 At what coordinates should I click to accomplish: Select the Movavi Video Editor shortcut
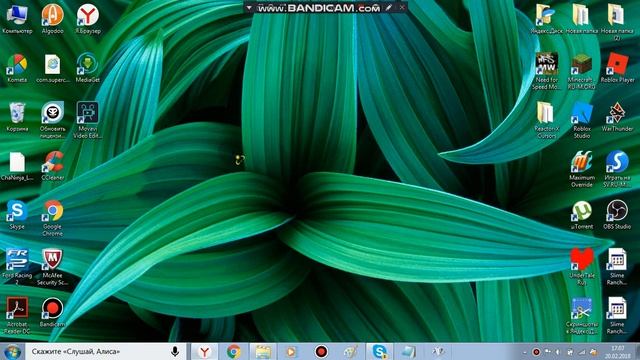pyautogui.click(x=88, y=120)
